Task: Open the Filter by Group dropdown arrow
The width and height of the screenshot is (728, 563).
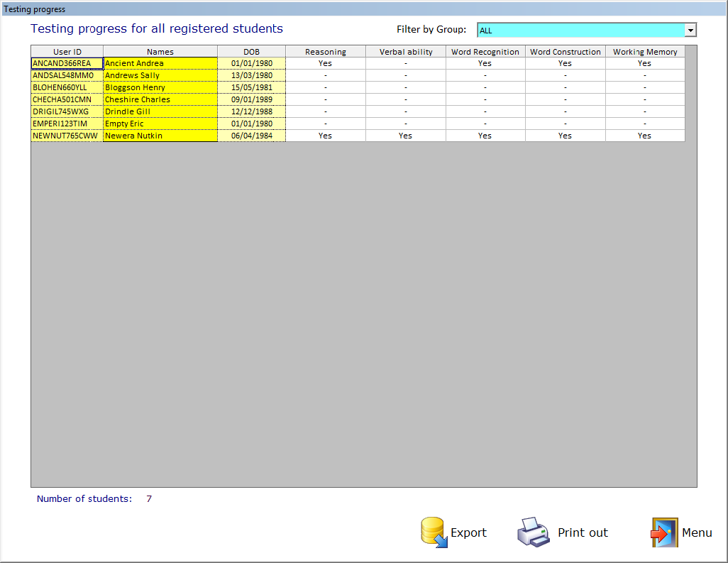Action: click(690, 31)
